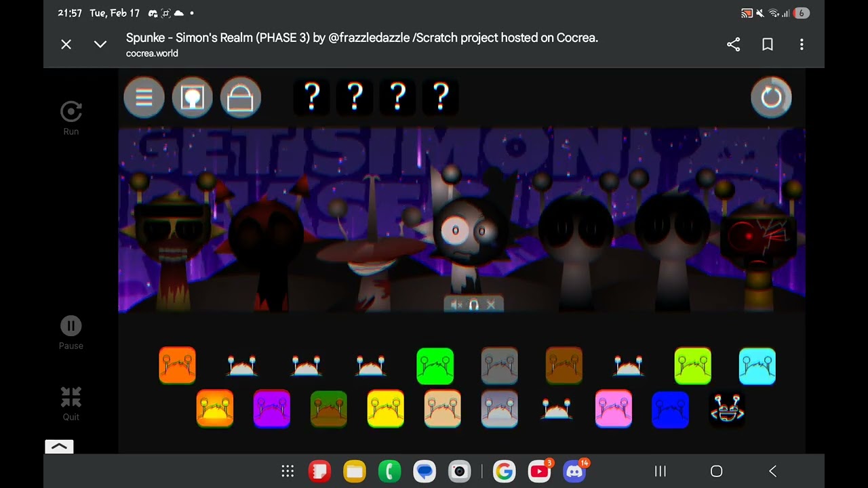Click the used slot between brown and lime icons
This screenshot has height=488, width=868.
point(629,366)
